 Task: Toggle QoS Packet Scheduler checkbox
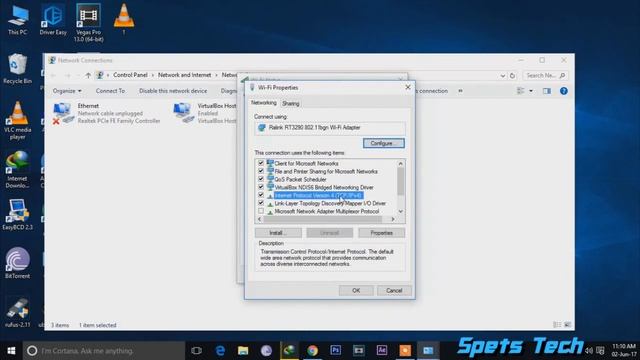(261, 179)
